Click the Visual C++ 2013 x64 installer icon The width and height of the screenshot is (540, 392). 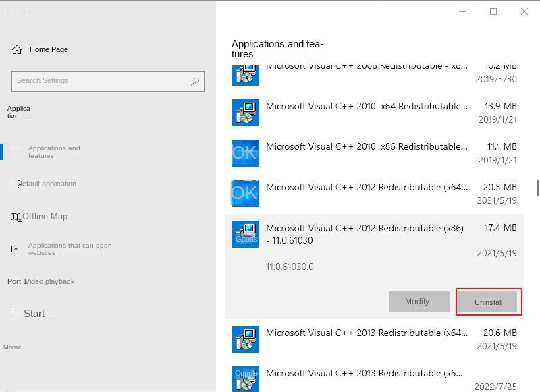(245, 339)
